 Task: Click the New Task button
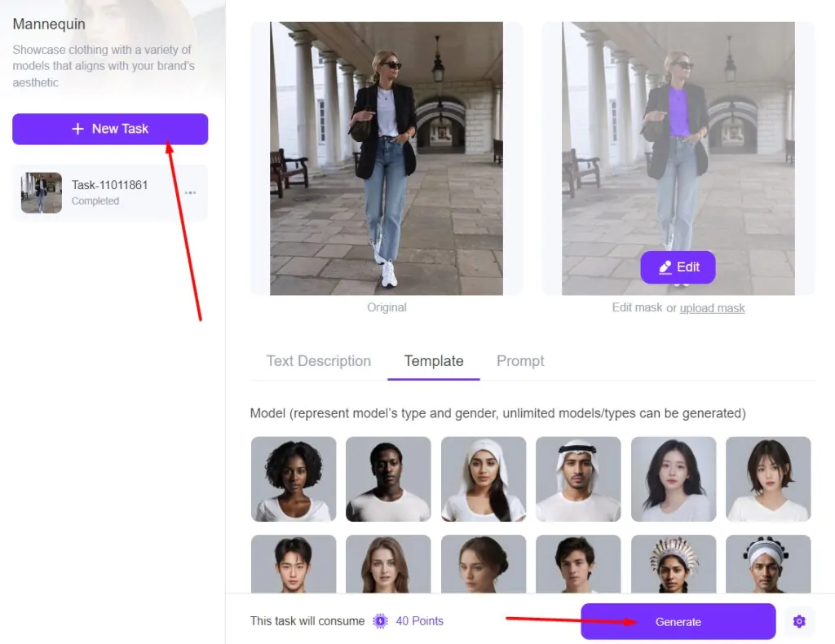click(x=110, y=129)
